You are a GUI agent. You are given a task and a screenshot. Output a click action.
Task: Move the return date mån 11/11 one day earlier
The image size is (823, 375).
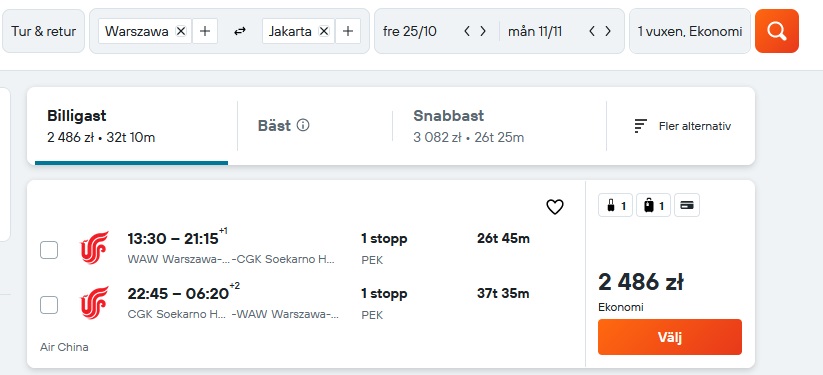tap(592, 32)
